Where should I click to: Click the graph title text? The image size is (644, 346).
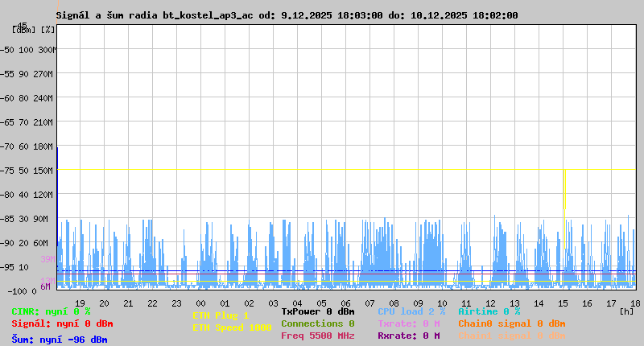click(x=287, y=15)
